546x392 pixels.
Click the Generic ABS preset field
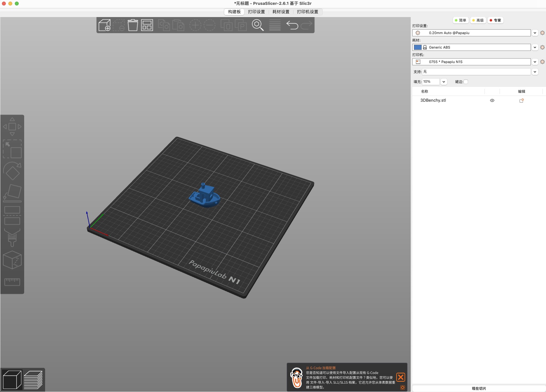point(472,47)
